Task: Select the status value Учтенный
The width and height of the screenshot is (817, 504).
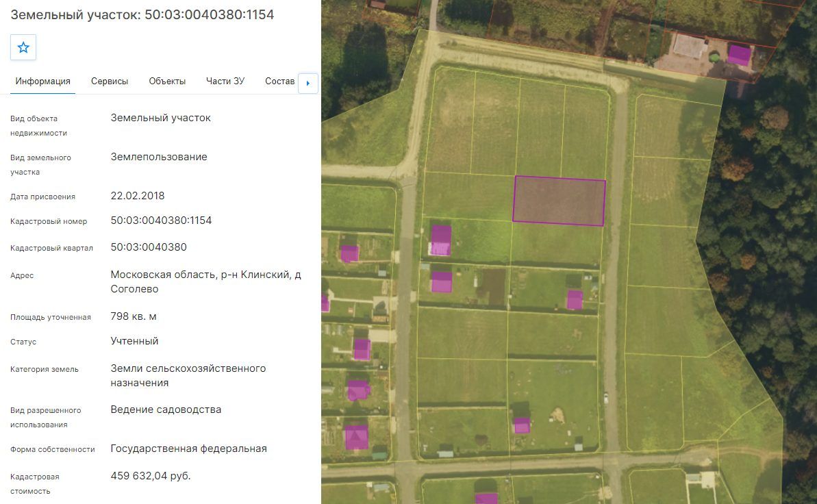Action: [134, 341]
